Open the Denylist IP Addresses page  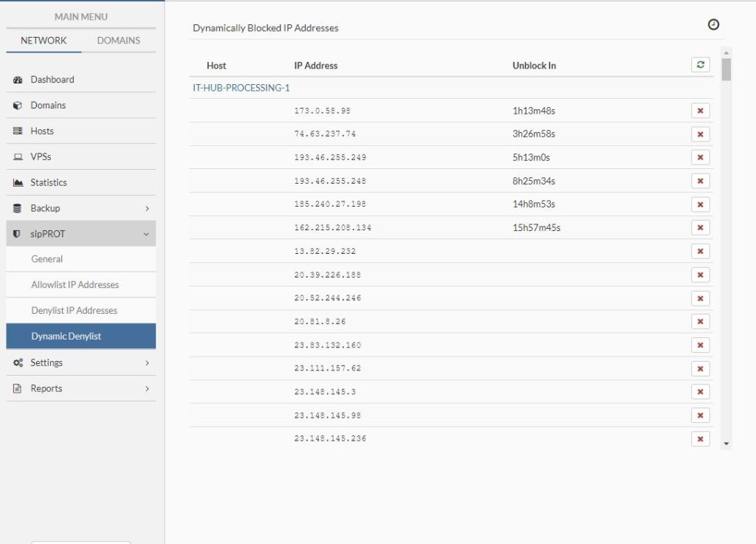click(x=74, y=311)
